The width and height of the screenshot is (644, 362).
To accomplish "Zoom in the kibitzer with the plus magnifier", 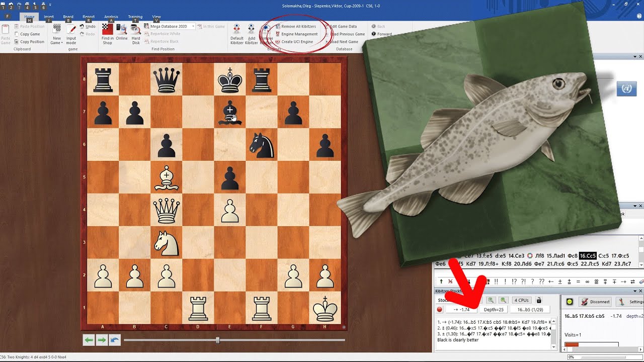I will click(491, 300).
